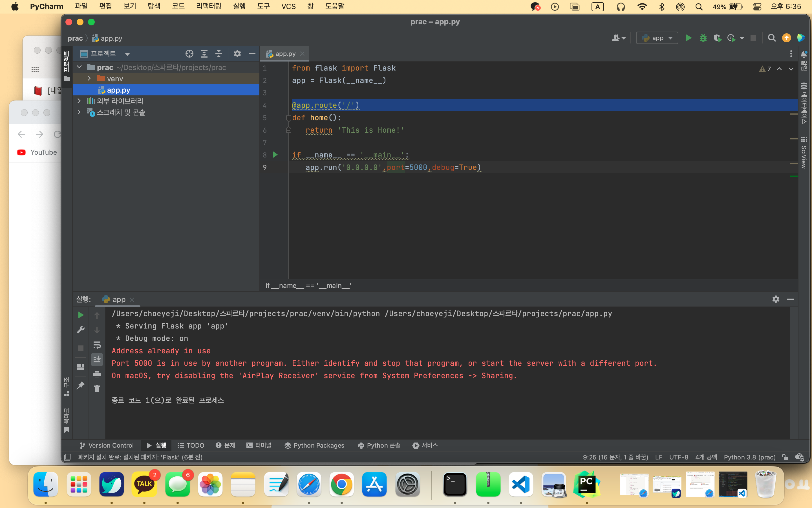The height and width of the screenshot is (508, 812).
Task: Click run gutter arrow on line 8
Action: click(275, 155)
